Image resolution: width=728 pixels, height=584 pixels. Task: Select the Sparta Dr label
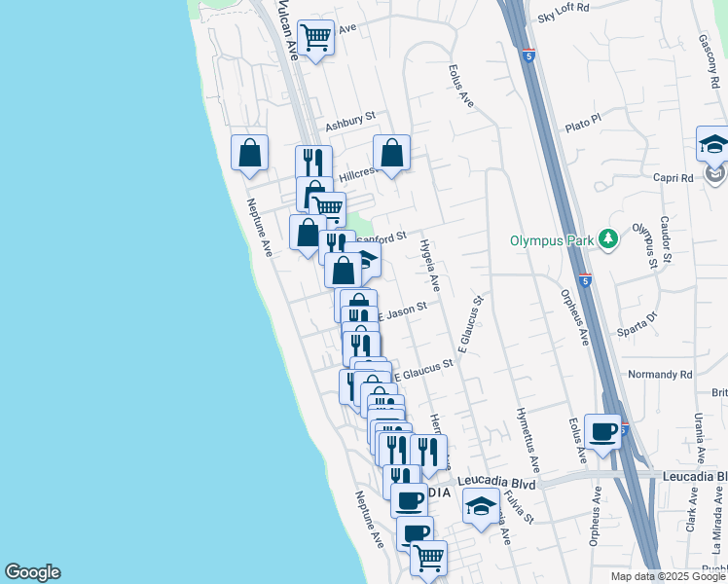tap(637, 324)
